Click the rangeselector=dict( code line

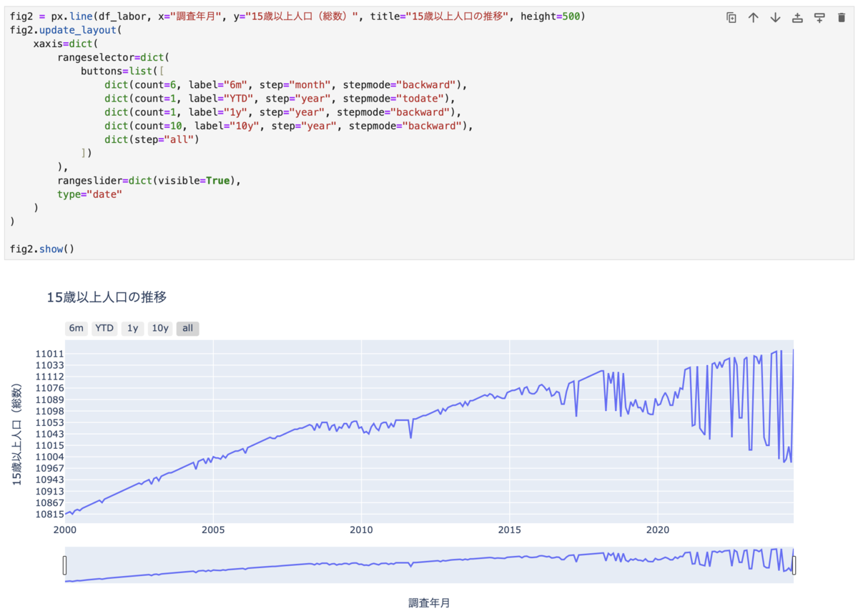pos(114,57)
